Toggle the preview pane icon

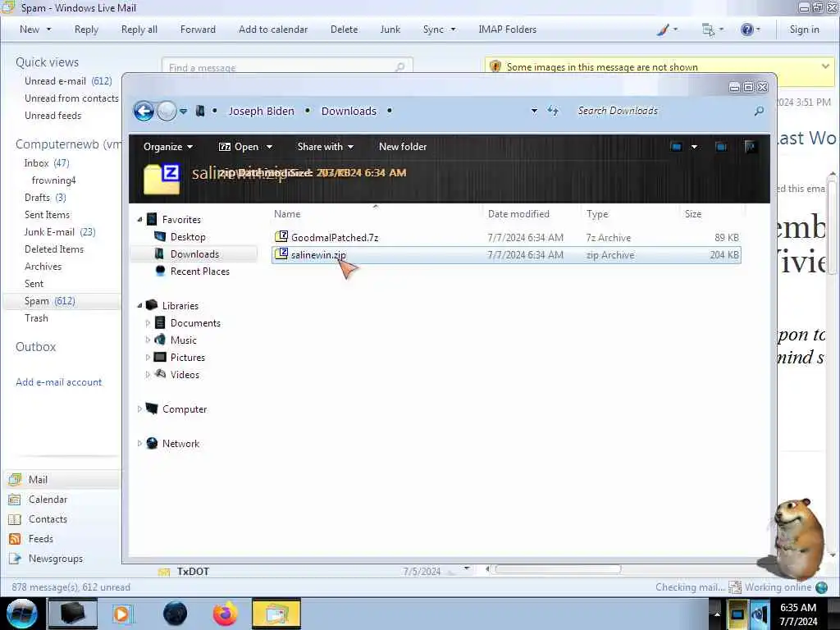(721, 147)
